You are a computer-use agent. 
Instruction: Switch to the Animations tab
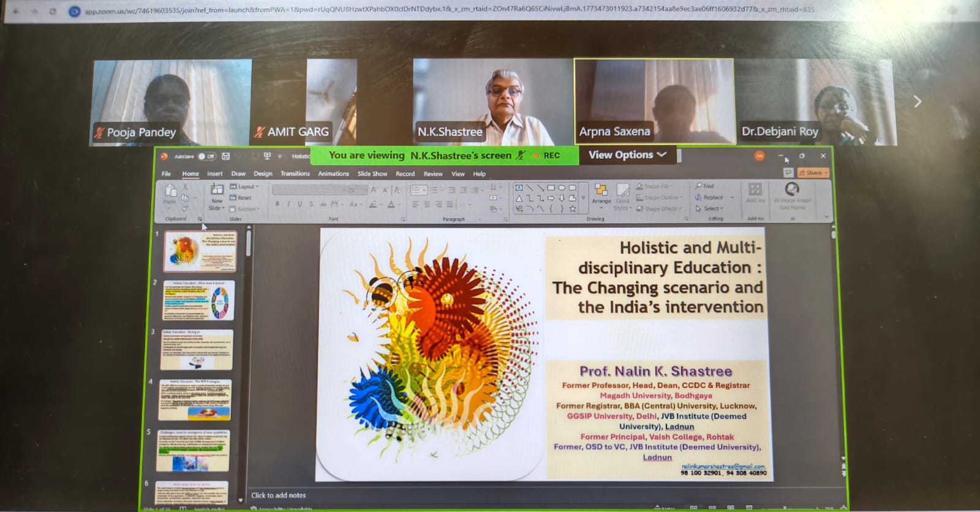[x=333, y=174]
